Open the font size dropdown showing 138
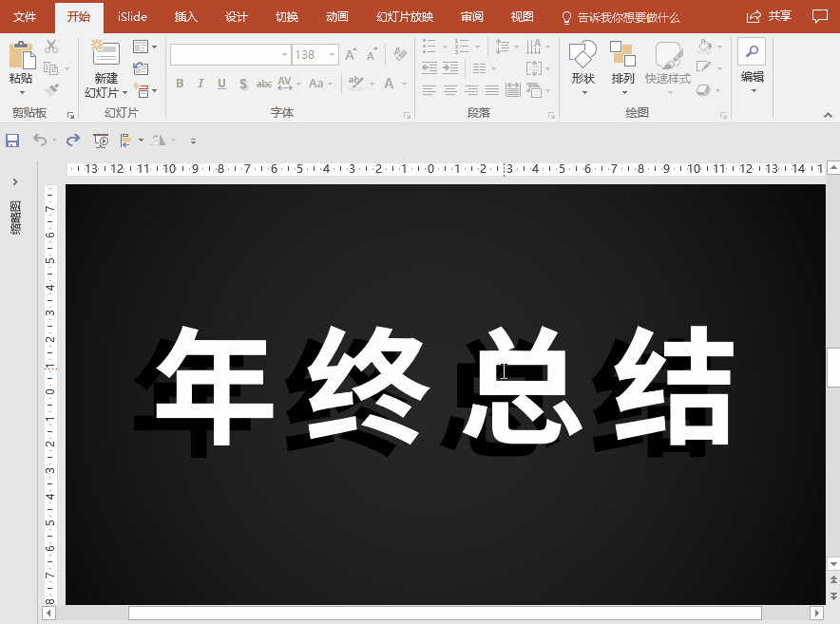The image size is (840, 624). [x=333, y=55]
